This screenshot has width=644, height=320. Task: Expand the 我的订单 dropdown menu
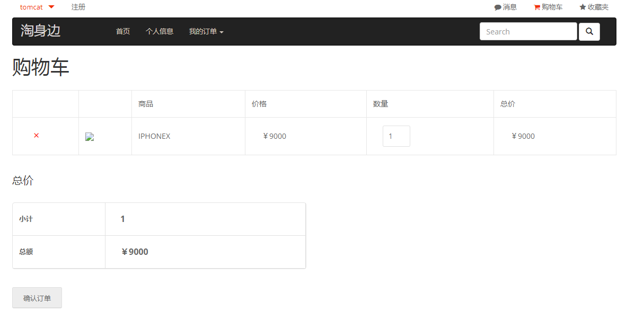[206, 32]
